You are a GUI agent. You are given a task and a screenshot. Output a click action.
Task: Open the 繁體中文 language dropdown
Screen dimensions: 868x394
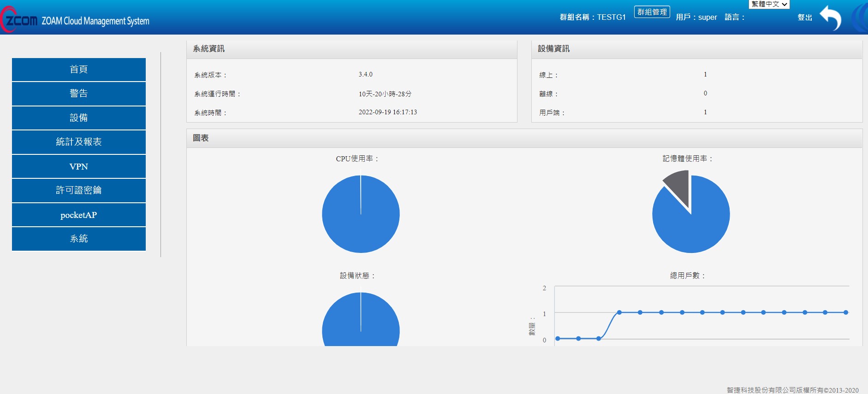tap(769, 4)
